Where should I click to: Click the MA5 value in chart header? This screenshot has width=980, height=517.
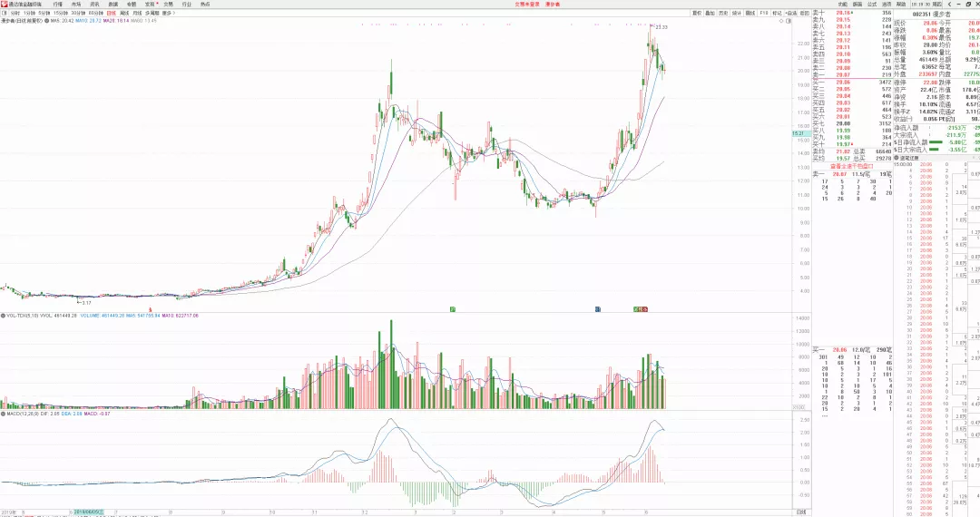pos(63,21)
